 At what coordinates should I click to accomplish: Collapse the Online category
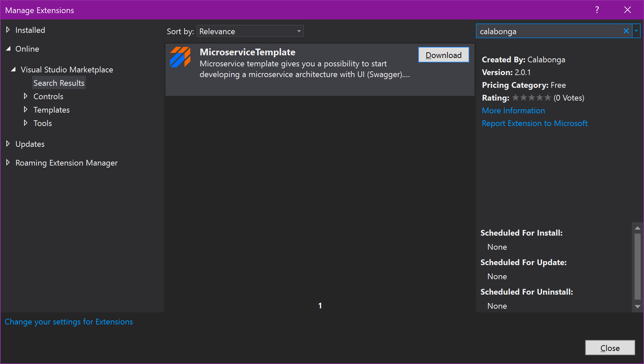coord(8,49)
